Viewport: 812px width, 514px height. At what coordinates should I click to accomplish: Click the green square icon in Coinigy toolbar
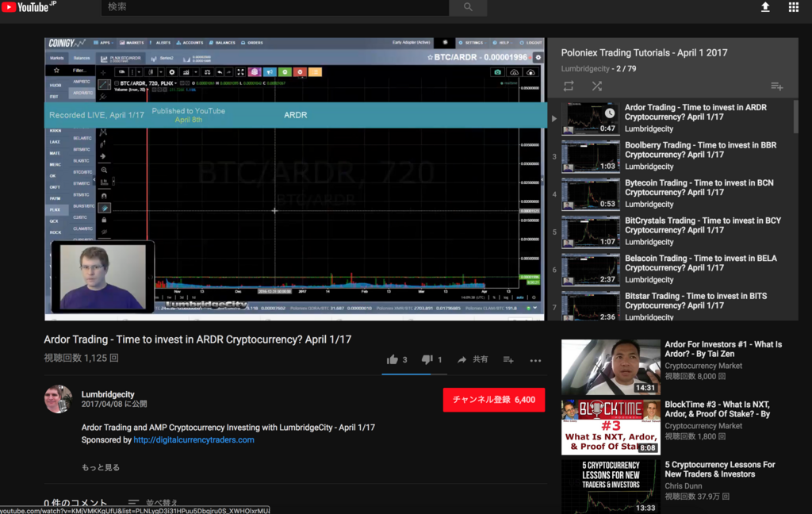coord(285,72)
